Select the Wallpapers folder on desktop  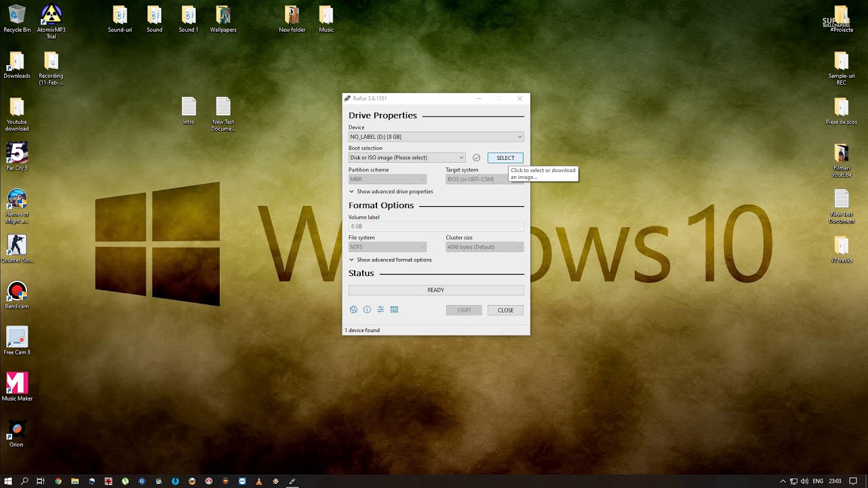(x=223, y=19)
